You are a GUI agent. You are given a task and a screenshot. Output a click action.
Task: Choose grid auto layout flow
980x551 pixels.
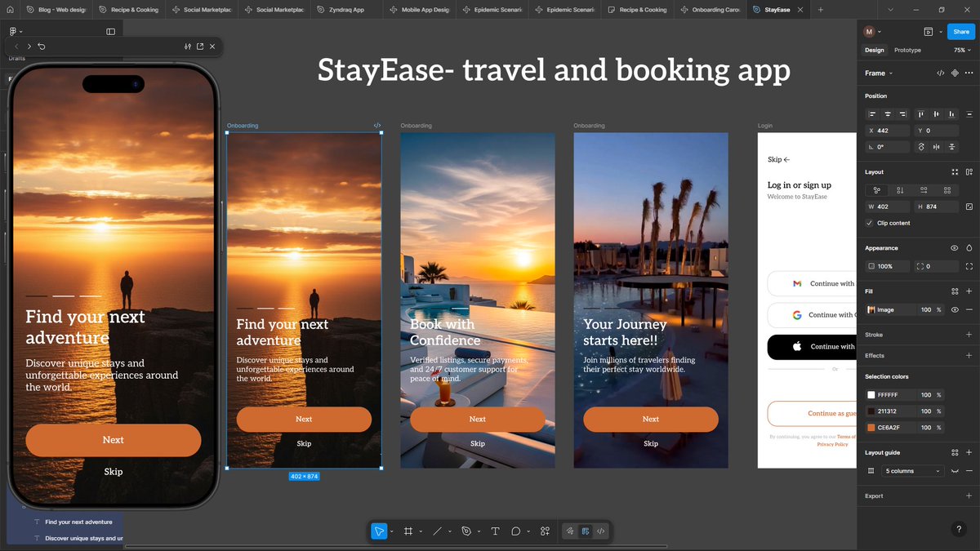pyautogui.click(x=946, y=189)
